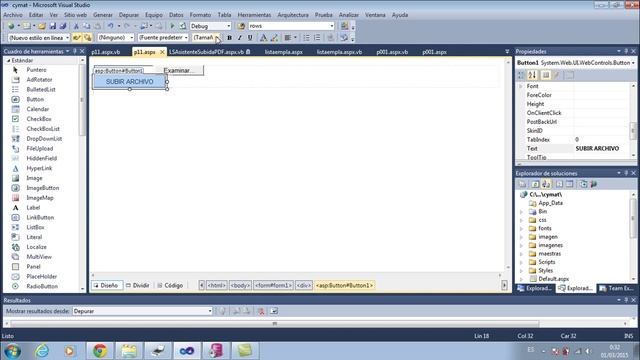The height and width of the screenshot is (360, 640).
Task: Pick Panel control from toolbox
Action: click(x=33, y=267)
